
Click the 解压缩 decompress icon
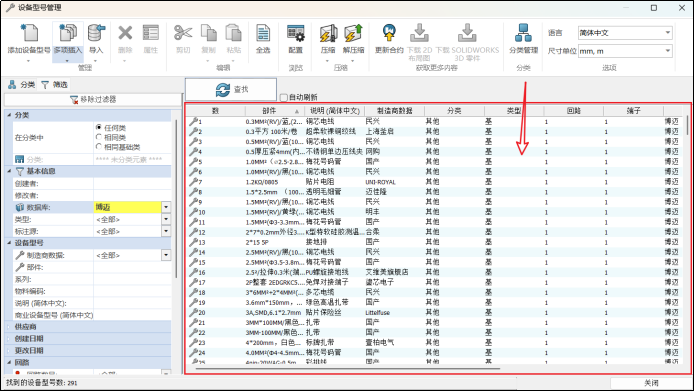tap(353, 33)
